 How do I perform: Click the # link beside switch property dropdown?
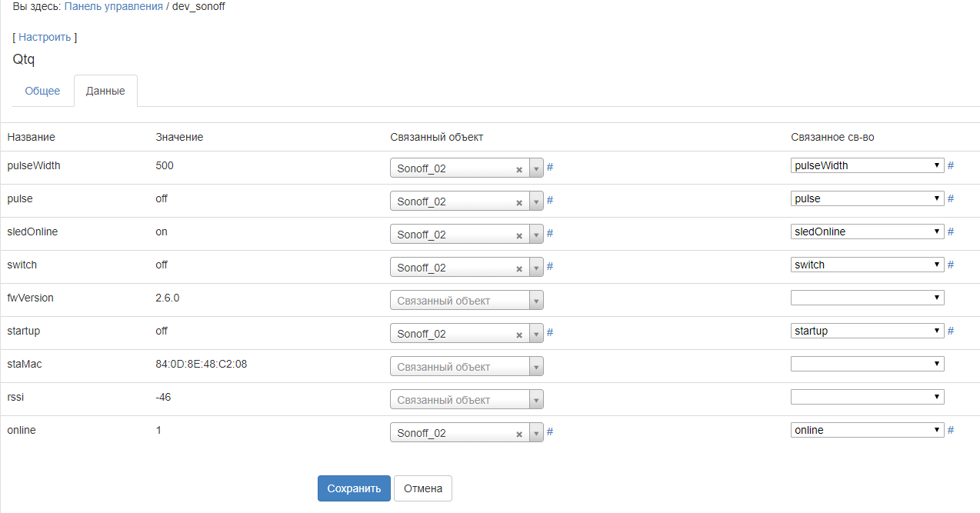pos(951,265)
